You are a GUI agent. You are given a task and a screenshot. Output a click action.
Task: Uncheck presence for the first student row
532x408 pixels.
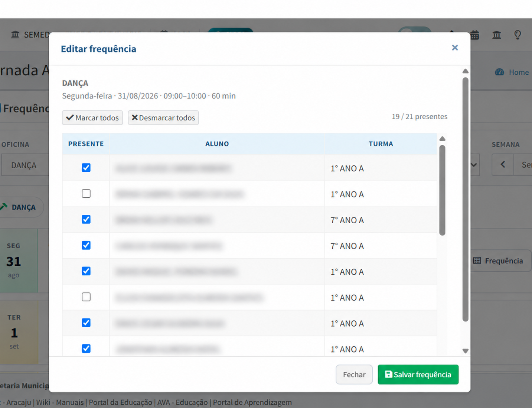[86, 168]
